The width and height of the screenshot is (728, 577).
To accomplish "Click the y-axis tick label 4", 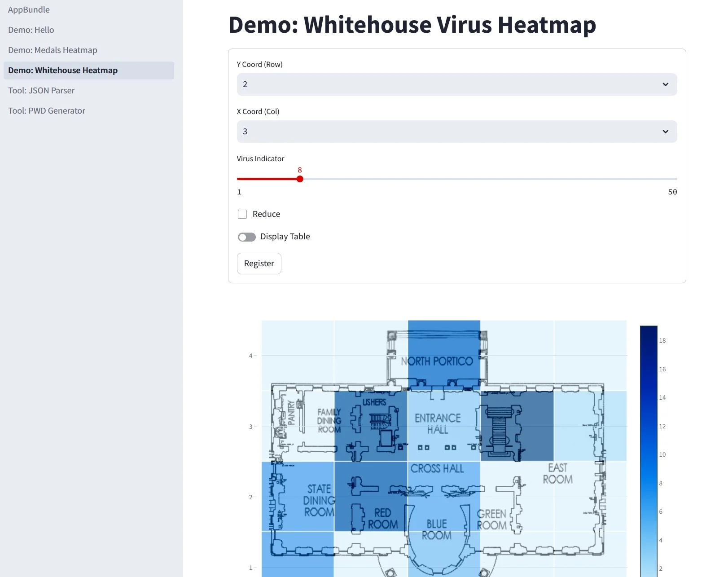I will pos(251,356).
